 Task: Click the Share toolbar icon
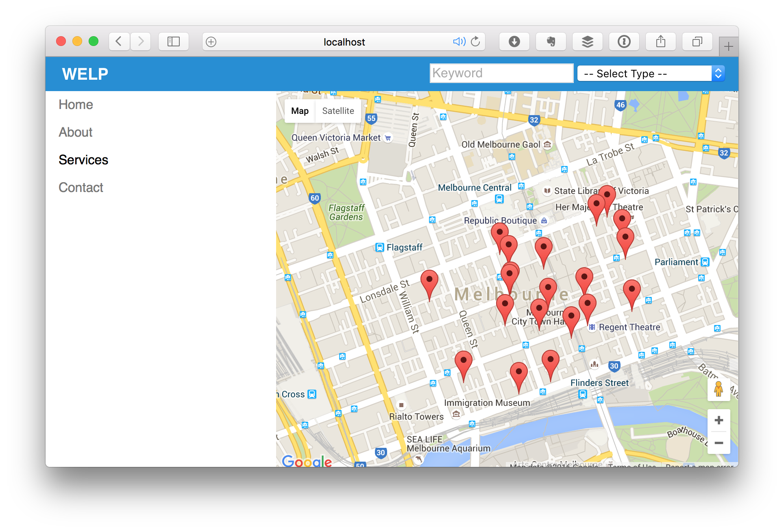coord(660,41)
